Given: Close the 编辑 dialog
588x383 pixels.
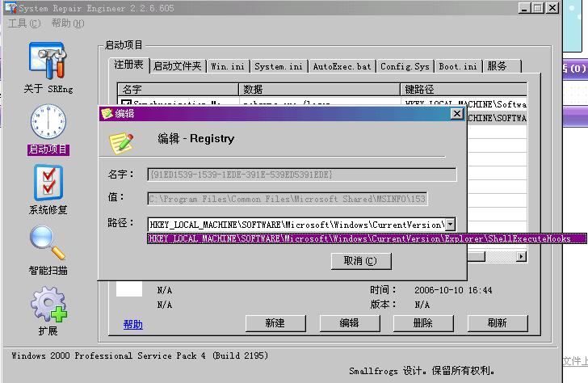Looking at the screenshot, I should click(x=457, y=113).
